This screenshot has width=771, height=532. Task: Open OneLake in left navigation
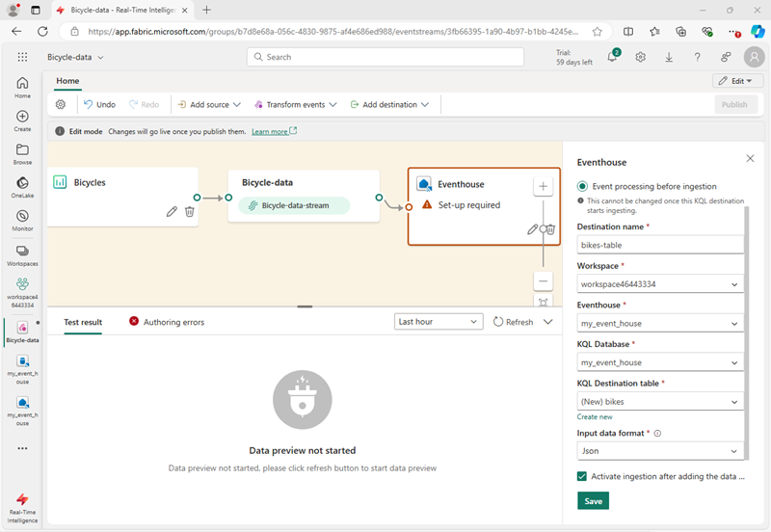[22, 187]
